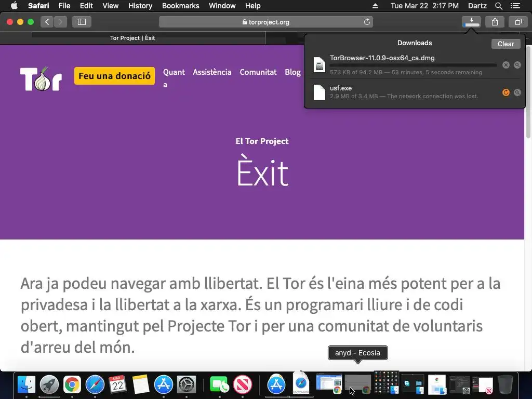Open Calendar showing 22 in Dock
Image resolution: width=532 pixels, height=399 pixels.
point(118,384)
